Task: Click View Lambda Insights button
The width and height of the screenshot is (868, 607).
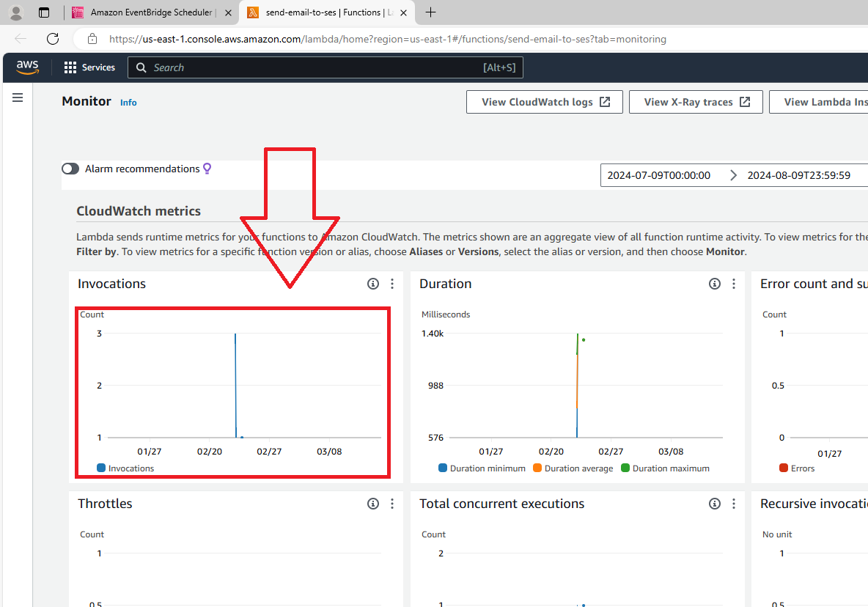Action: click(x=820, y=102)
